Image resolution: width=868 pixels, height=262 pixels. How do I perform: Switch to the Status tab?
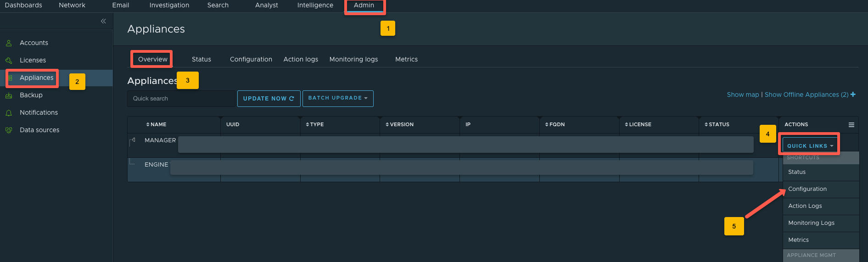tap(202, 59)
